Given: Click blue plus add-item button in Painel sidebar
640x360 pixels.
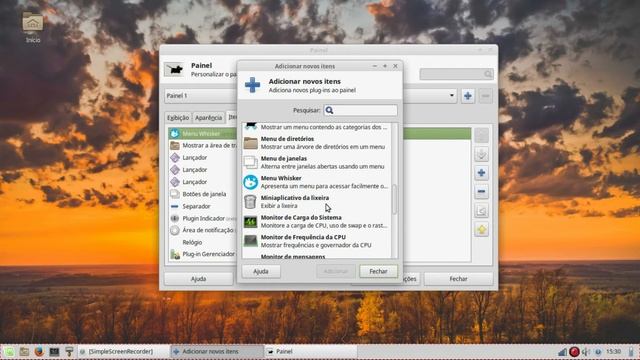Looking at the screenshot, I should [x=481, y=173].
